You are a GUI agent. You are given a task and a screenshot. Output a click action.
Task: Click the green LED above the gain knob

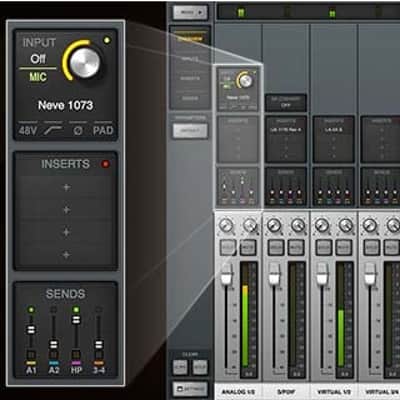click(107, 40)
